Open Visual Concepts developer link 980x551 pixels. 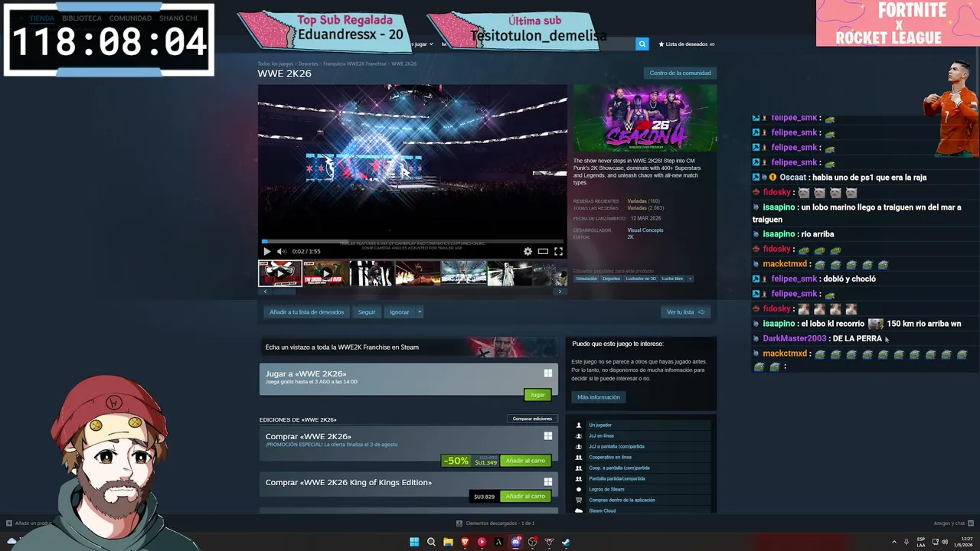645,230
